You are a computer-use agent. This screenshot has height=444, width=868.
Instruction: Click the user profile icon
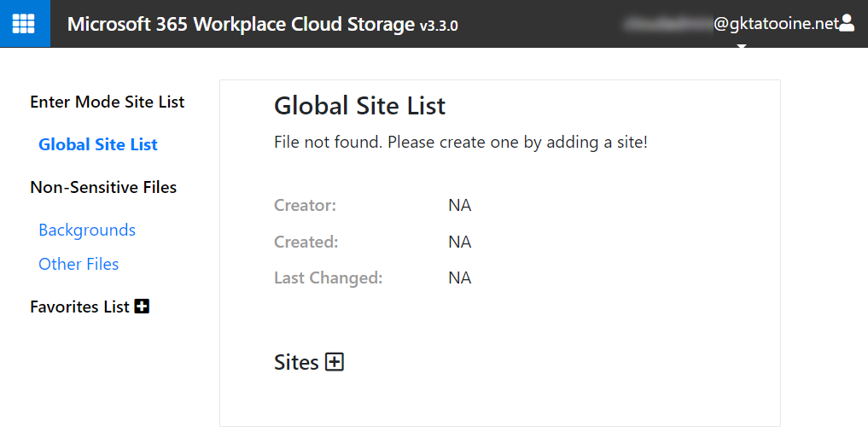[847, 24]
